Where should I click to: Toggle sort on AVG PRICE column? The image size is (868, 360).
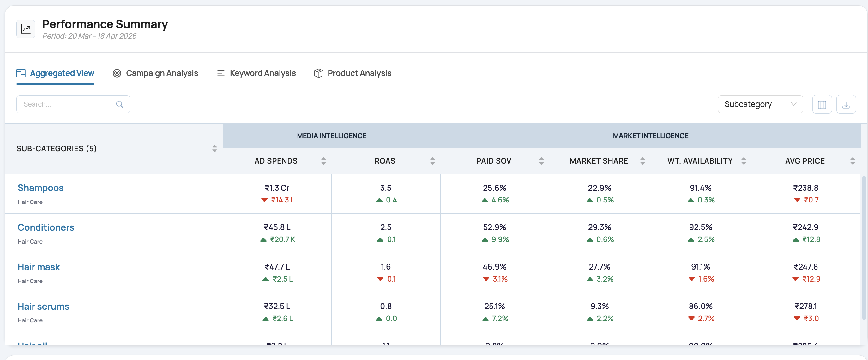(853, 161)
